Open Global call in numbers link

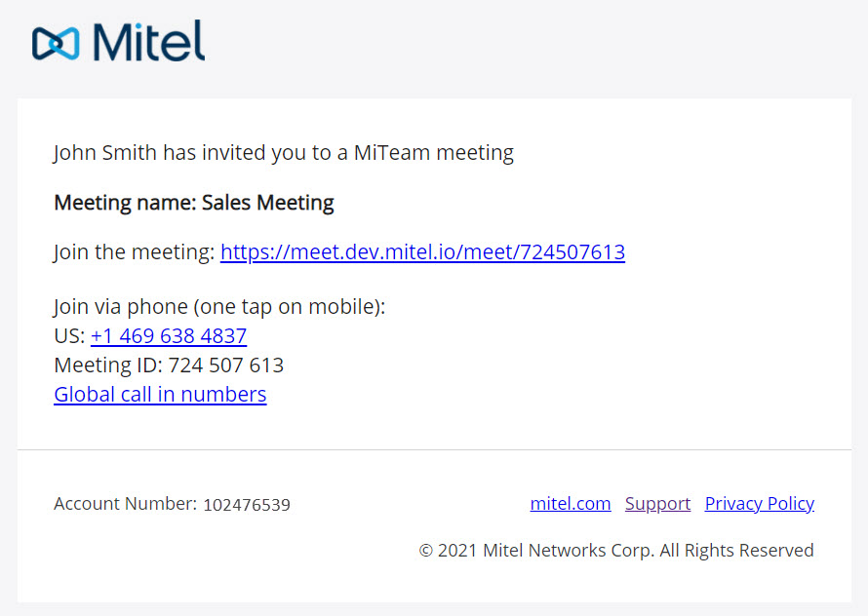160,395
